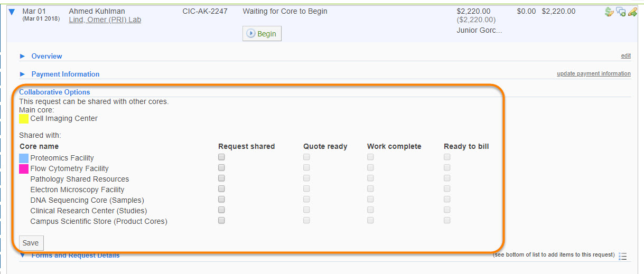The height and width of the screenshot is (274, 644).
Task: Check Request shared for Proteomics Facility
Action: pyautogui.click(x=221, y=157)
